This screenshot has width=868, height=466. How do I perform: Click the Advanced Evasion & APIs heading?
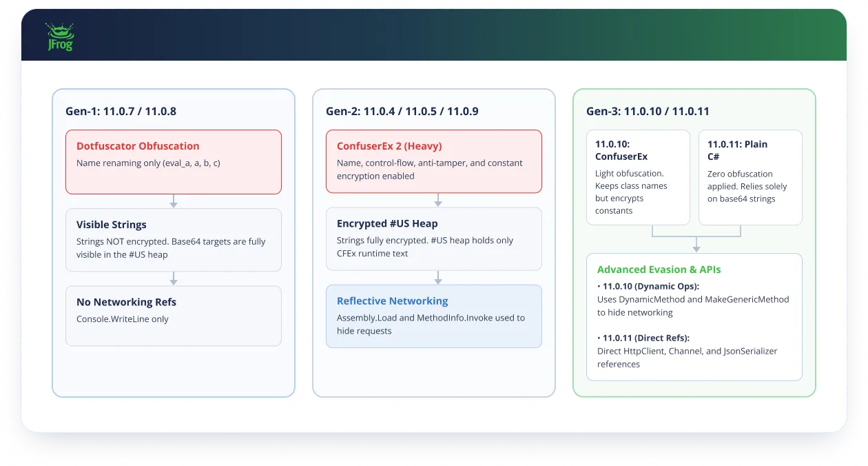pos(659,270)
